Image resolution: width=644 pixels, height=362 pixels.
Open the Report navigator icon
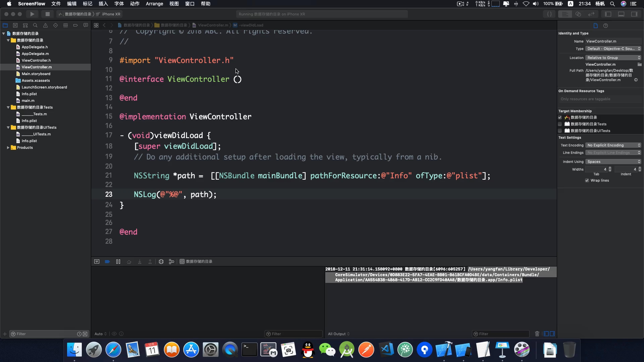(86, 25)
